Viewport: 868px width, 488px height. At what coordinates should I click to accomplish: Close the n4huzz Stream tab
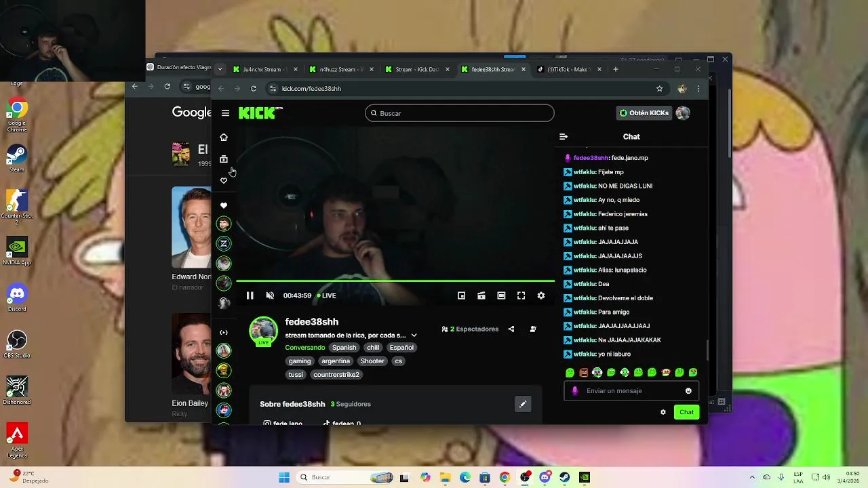pyautogui.click(x=372, y=69)
